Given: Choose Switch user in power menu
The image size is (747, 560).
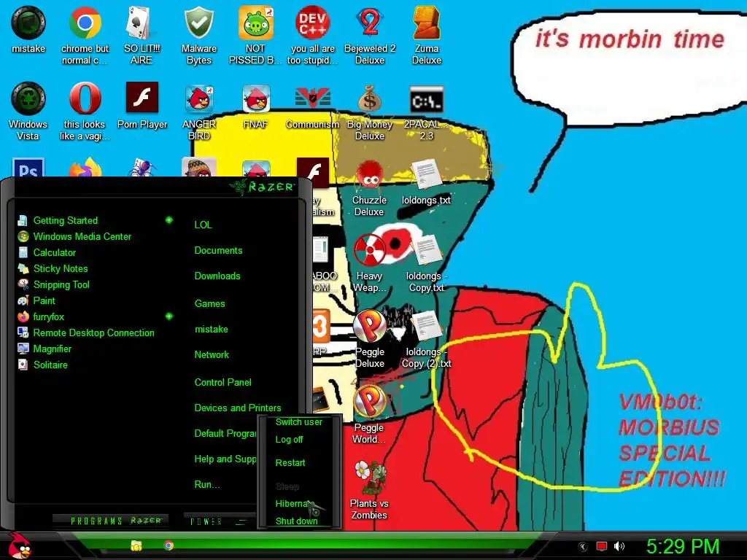Looking at the screenshot, I should pyautogui.click(x=298, y=422).
